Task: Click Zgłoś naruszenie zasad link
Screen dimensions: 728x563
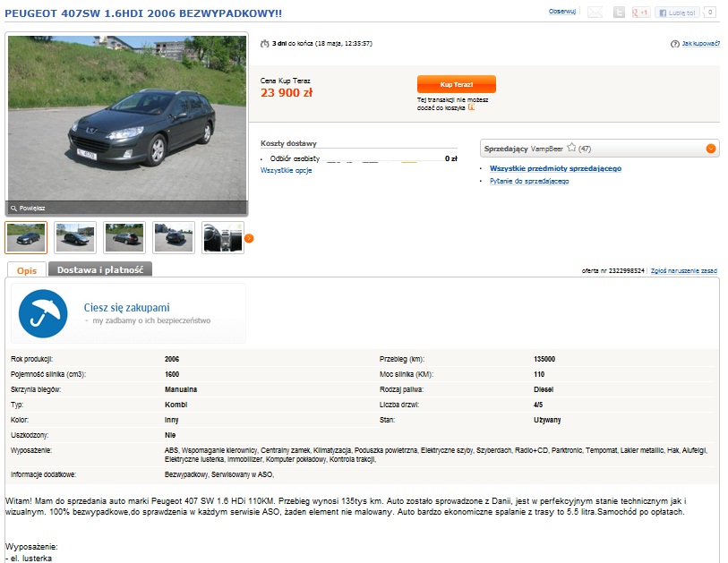Action: pos(684,270)
